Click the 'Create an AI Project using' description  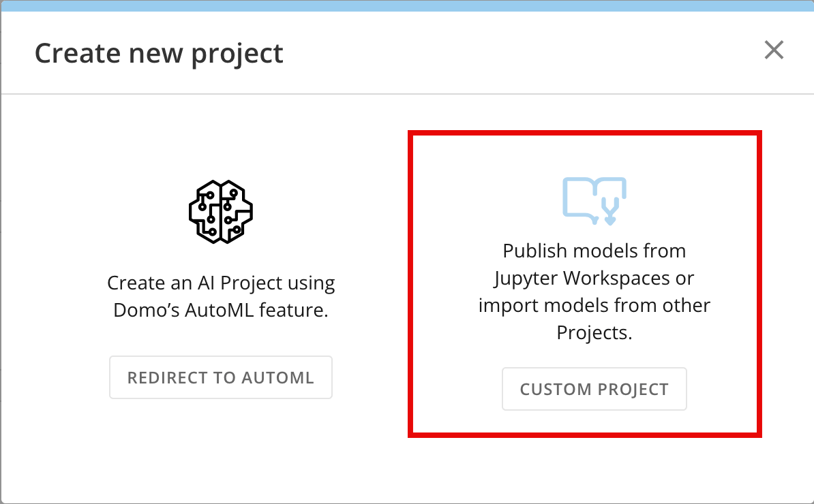click(221, 296)
